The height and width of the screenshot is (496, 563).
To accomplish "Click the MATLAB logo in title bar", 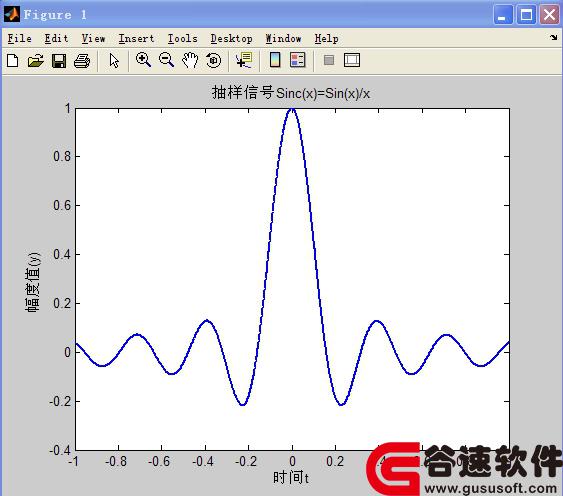I will pos(12,14).
